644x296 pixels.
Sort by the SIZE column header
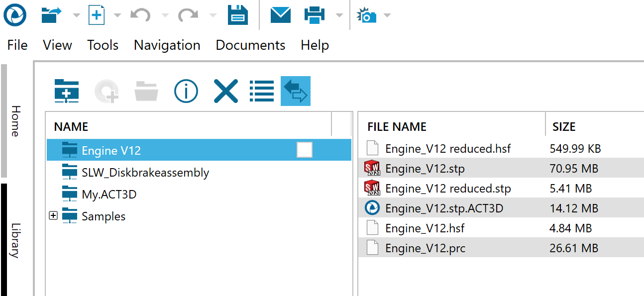pyautogui.click(x=564, y=127)
